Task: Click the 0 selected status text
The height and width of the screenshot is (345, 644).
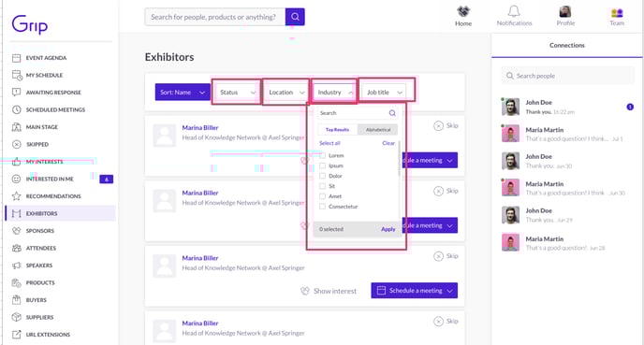Action: coord(331,229)
